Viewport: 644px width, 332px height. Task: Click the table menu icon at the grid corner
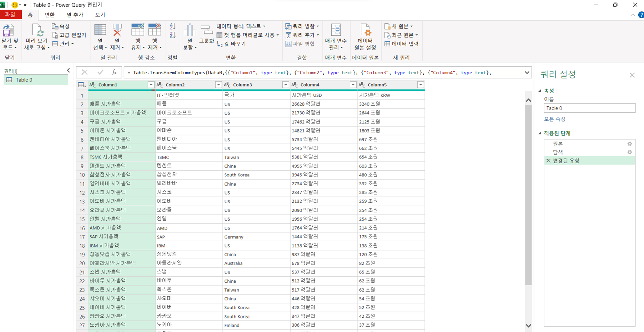tap(82, 85)
